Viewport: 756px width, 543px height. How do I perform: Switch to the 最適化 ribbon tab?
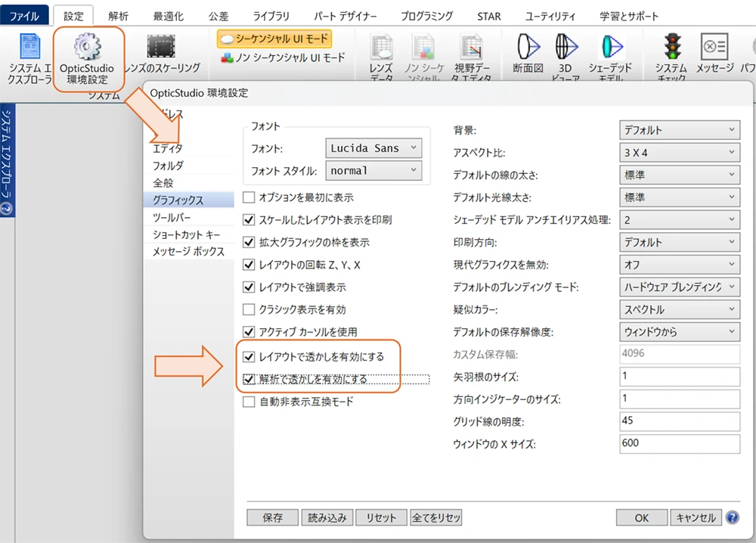[169, 16]
